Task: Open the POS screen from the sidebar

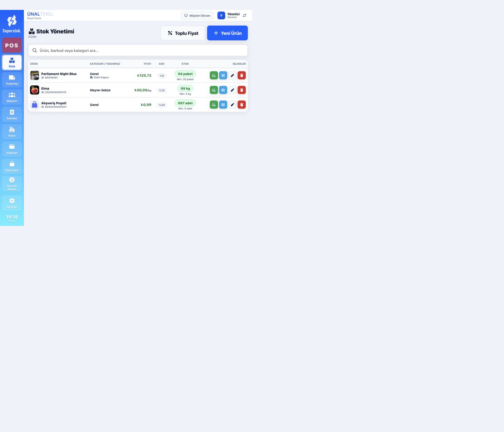Action: pyautogui.click(x=12, y=45)
